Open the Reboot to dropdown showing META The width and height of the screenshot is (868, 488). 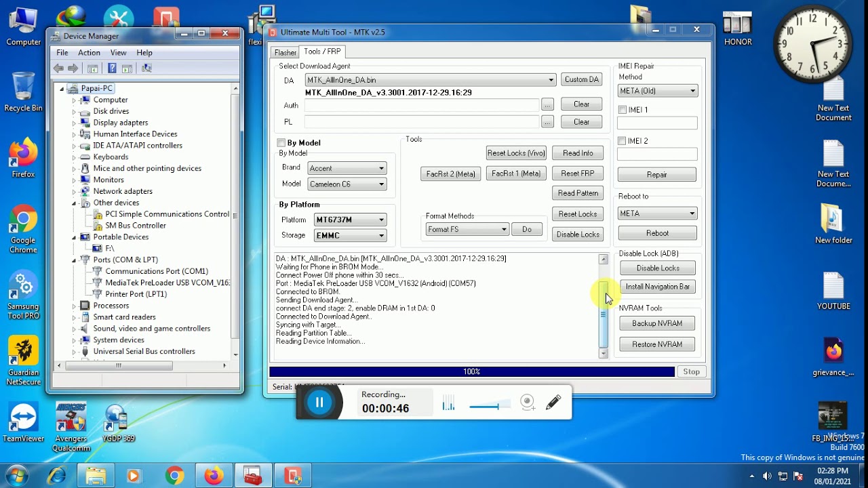pos(657,213)
